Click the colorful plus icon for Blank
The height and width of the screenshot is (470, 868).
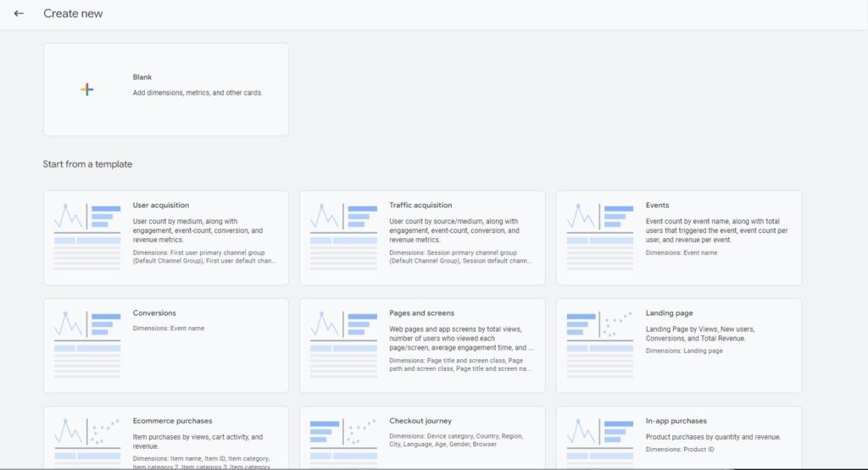pos(87,90)
